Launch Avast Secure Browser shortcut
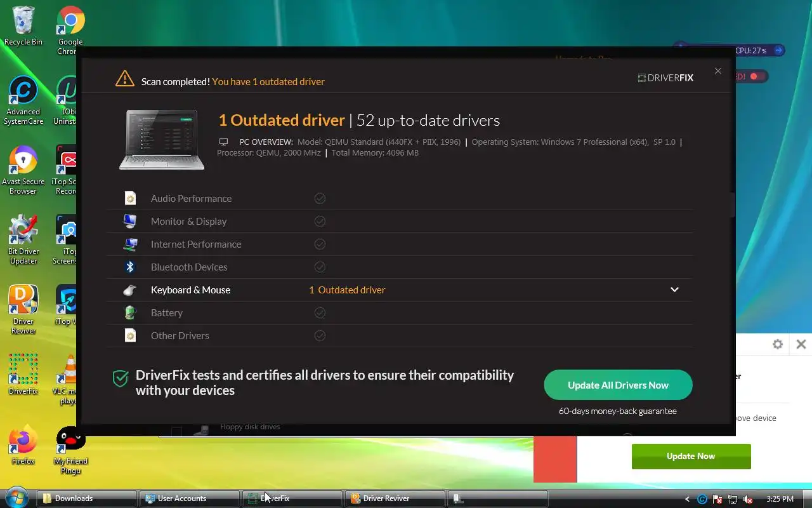 tap(23, 170)
